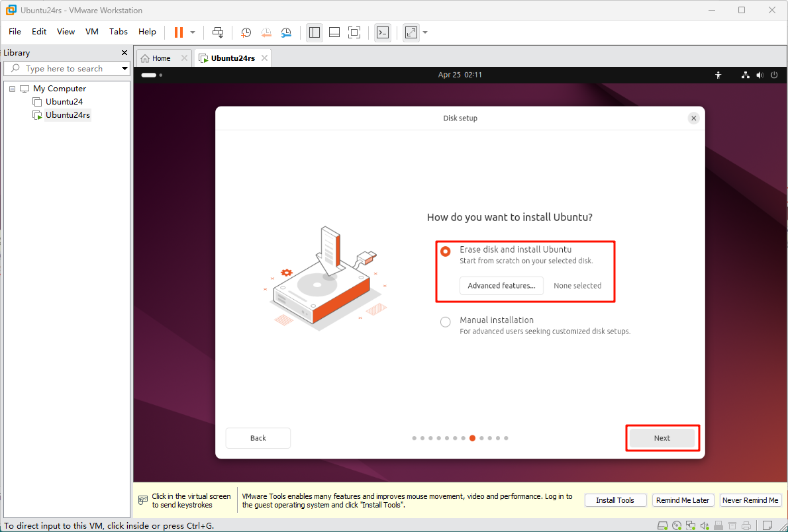Open the Help menu
This screenshot has width=788, height=532.
pyautogui.click(x=147, y=32)
